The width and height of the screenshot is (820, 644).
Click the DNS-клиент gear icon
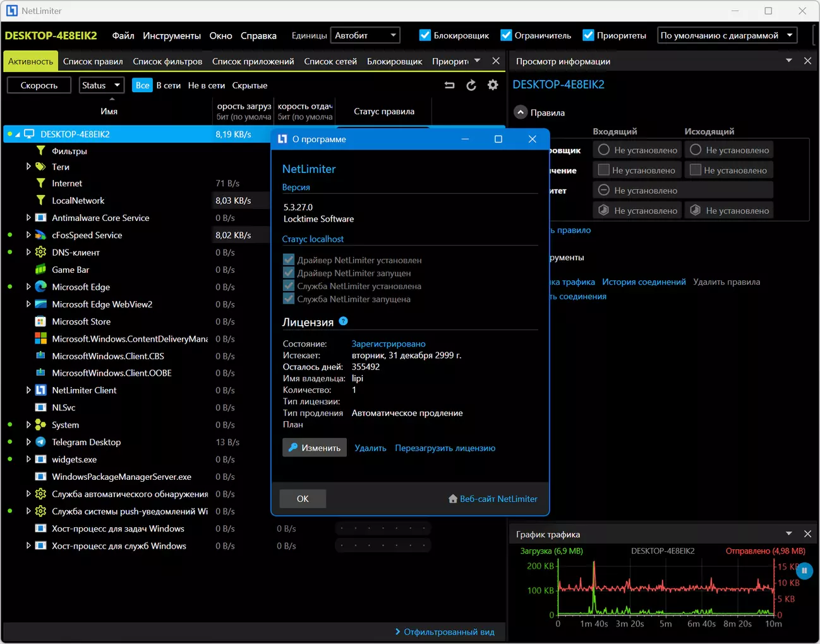(x=40, y=252)
